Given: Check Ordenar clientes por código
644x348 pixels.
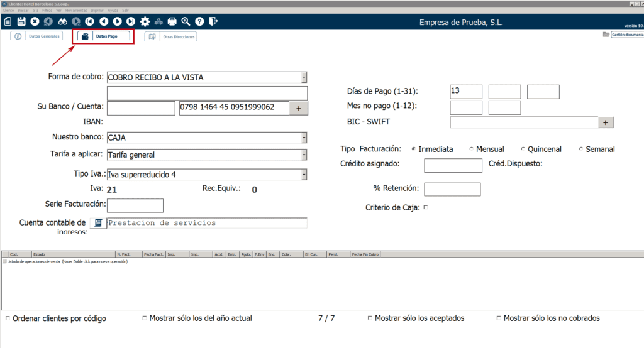Looking at the screenshot, I should (x=8, y=318).
